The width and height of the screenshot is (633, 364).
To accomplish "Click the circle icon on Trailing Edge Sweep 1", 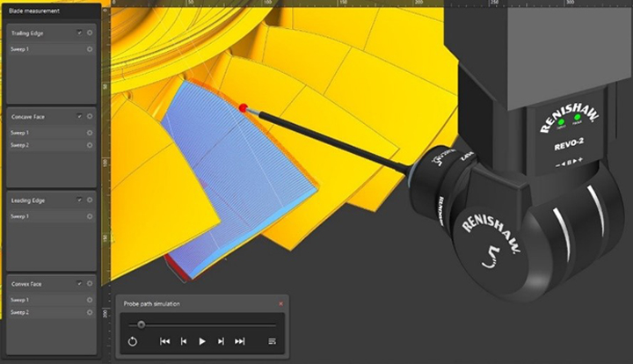I will click(90, 49).
